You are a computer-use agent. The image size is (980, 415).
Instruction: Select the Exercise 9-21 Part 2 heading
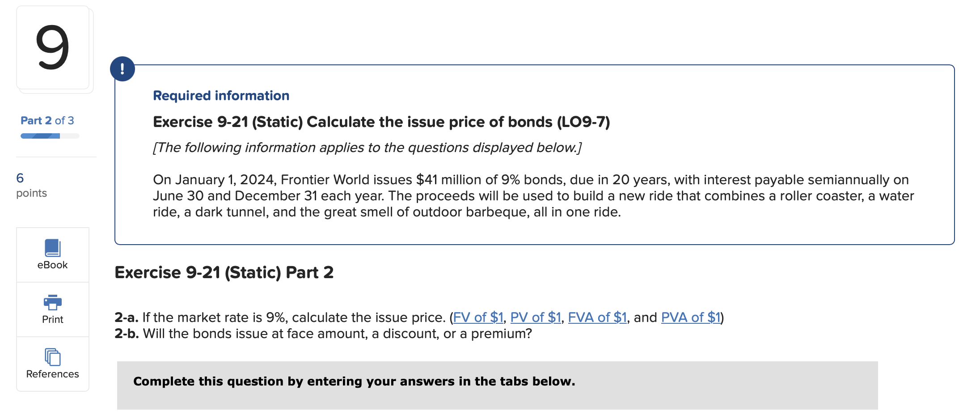point(224,272)
